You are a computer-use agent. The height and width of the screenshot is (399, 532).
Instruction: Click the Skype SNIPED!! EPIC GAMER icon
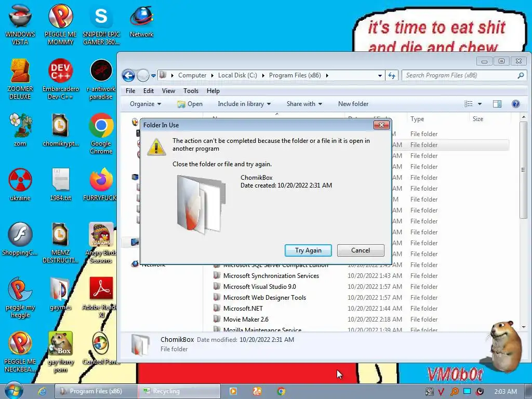(101, 24)
